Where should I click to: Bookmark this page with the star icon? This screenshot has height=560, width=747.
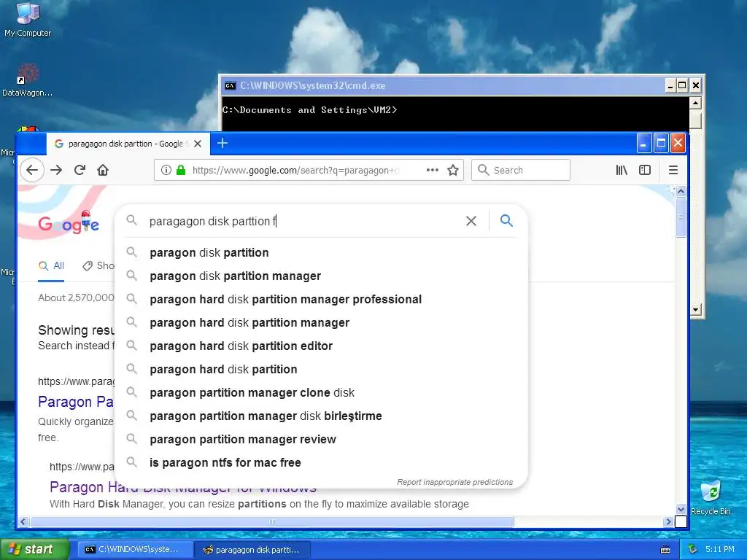(x=453, y=170)
